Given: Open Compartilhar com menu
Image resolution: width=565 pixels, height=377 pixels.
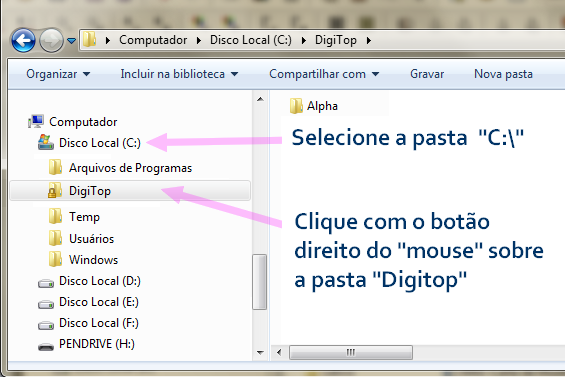Looking at the screenshot, I should click(x=324, y=74).
